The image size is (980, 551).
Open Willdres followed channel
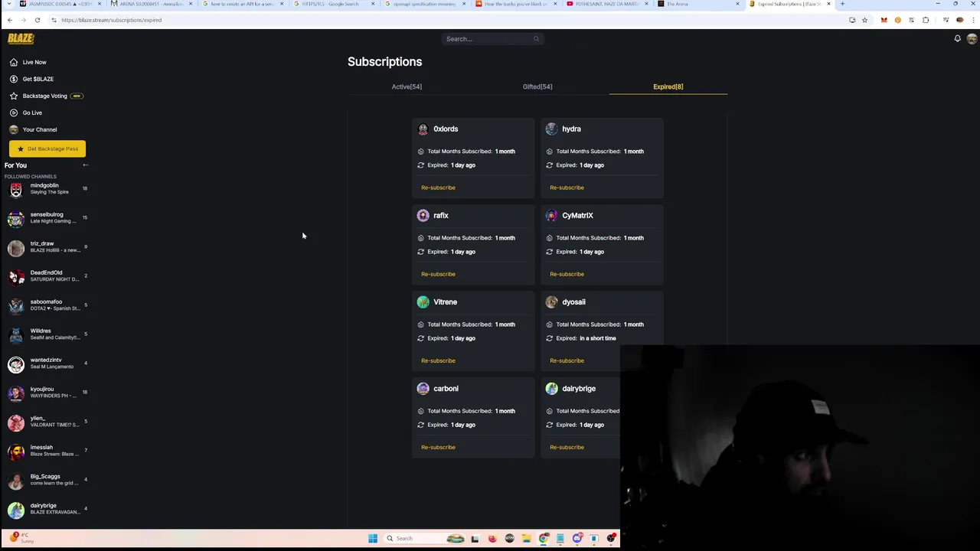pos(46,334)
